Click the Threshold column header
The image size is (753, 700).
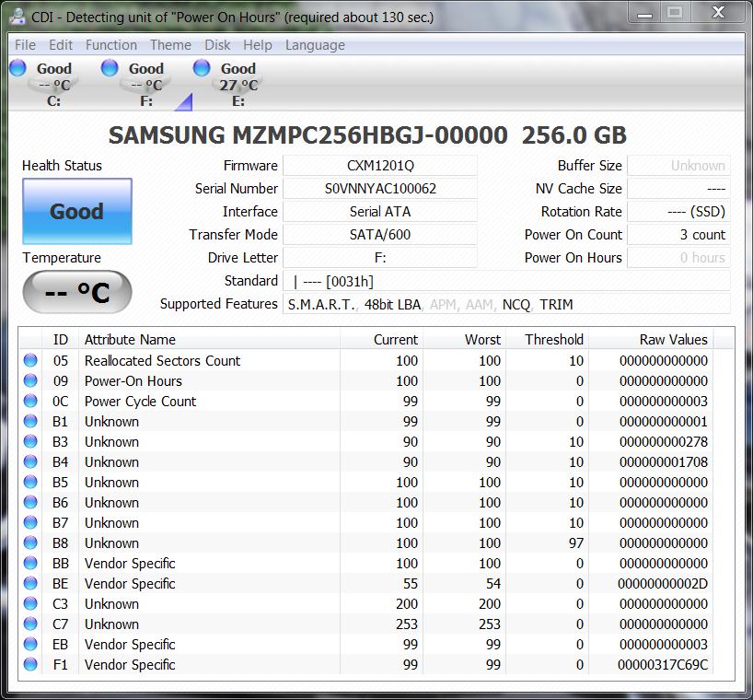tap(548, 340)
